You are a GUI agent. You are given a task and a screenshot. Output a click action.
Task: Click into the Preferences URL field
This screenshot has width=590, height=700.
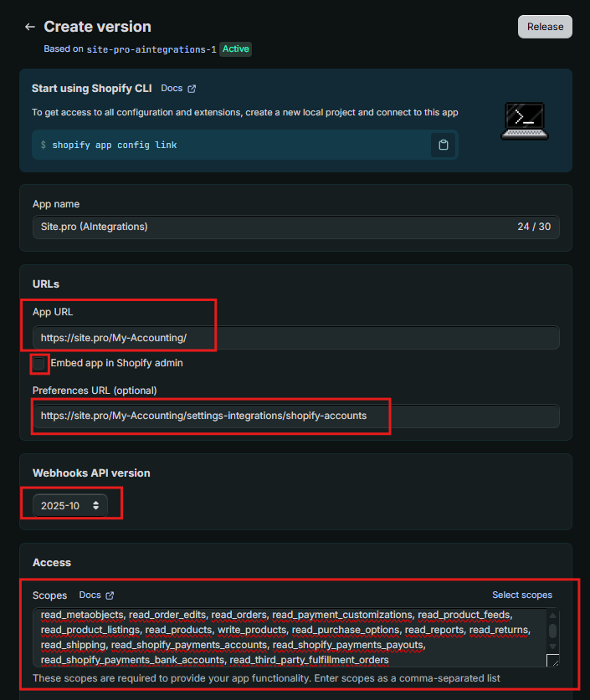coord(295,416)
